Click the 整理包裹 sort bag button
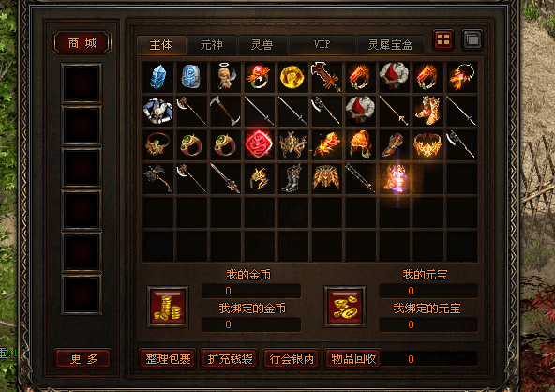Screen dimensions: 555x392 pos(168,359)
